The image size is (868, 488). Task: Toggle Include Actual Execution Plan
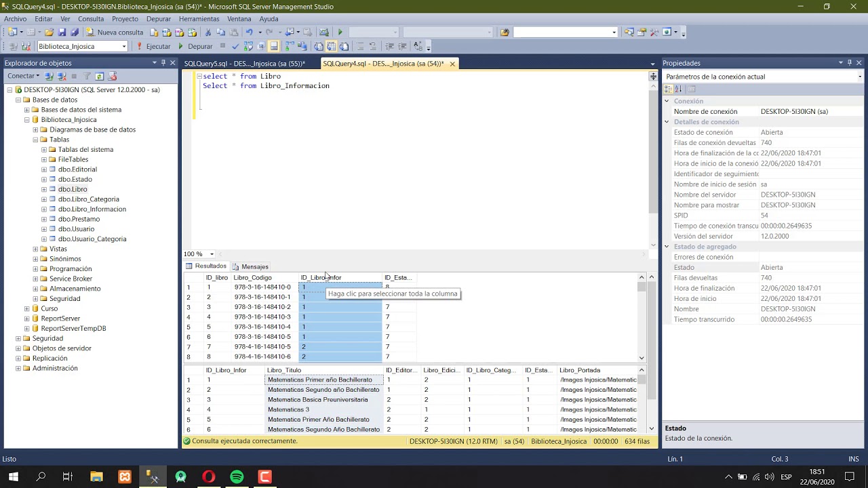[x=290, y=46]
